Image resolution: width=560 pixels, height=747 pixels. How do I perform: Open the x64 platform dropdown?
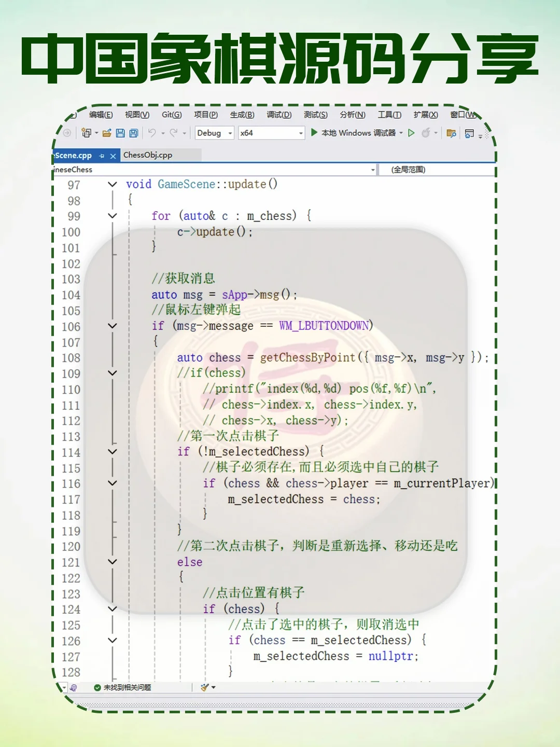point(271,133)
